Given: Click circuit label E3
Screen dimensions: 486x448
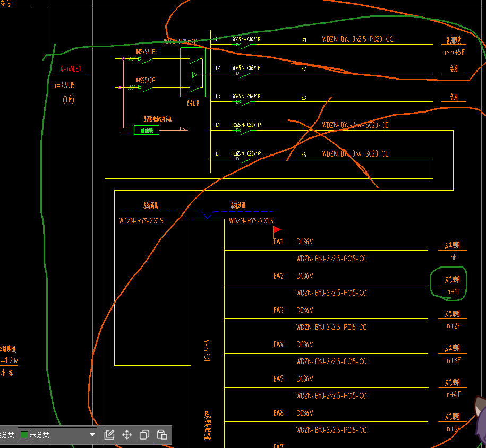Looking at the screenshot, I should [304, 98].
